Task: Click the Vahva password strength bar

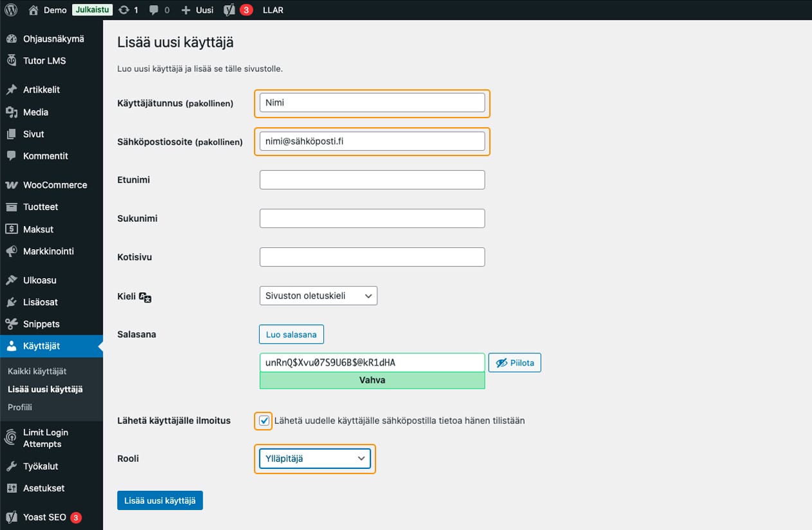Action: coord(372,380)
